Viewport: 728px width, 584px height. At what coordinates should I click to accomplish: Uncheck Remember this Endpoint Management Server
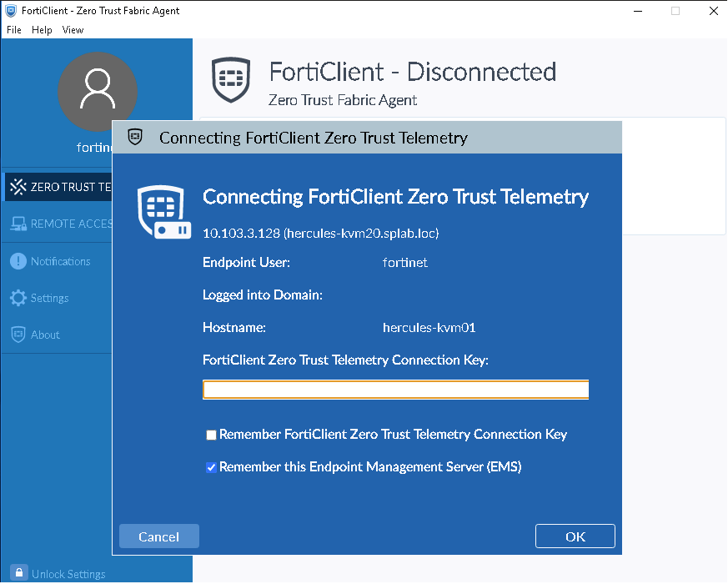tap(212, 467)
